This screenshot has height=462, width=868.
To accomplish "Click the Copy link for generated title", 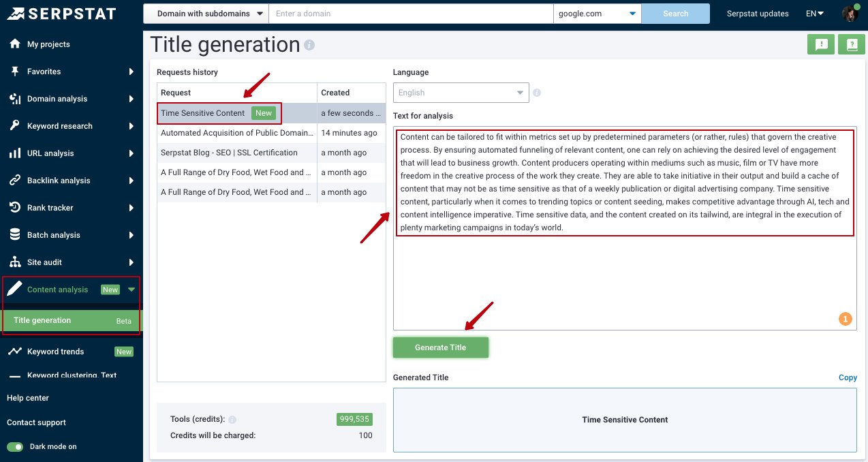I will point(848,378).
